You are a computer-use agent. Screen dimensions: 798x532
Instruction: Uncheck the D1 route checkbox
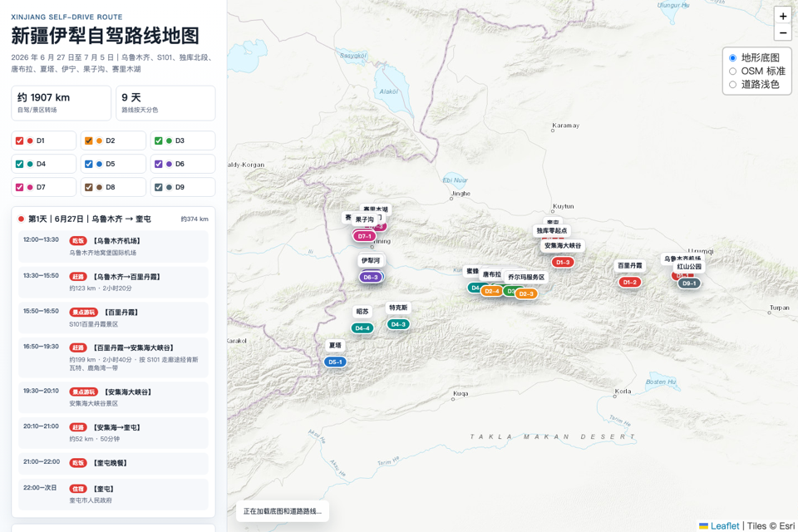pyautogui.click(x=19, y=140)
